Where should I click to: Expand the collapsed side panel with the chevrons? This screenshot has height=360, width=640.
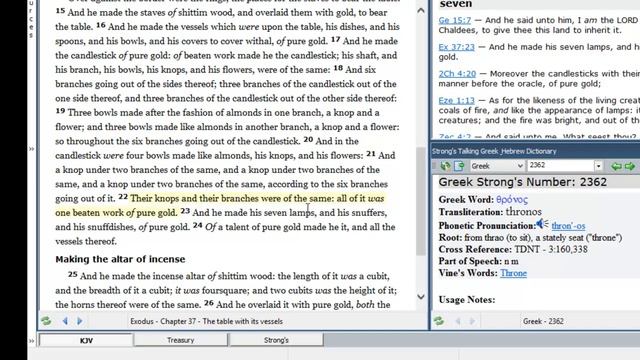[x=31, y=149]
